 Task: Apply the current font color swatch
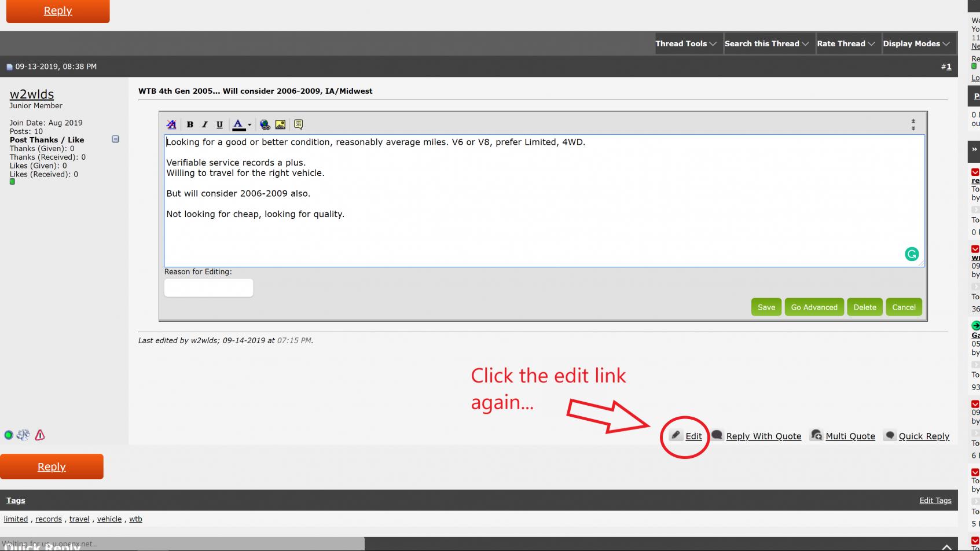(x=238, y=124)
